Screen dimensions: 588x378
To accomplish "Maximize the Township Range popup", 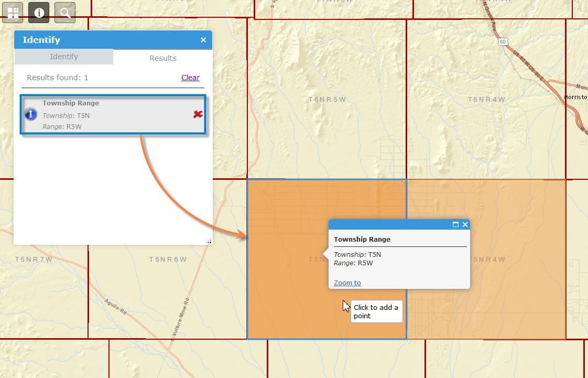I will 455,224.
